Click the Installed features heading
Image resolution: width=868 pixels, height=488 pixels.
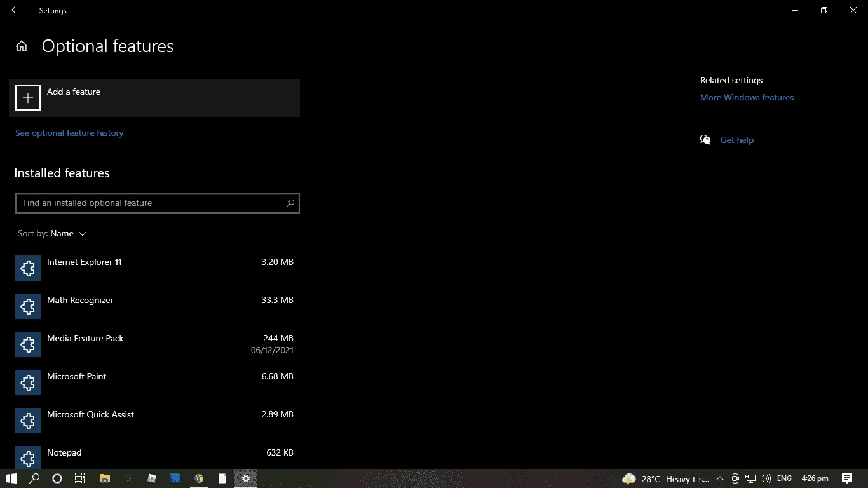pyautogui.click(x=62, y=173)
